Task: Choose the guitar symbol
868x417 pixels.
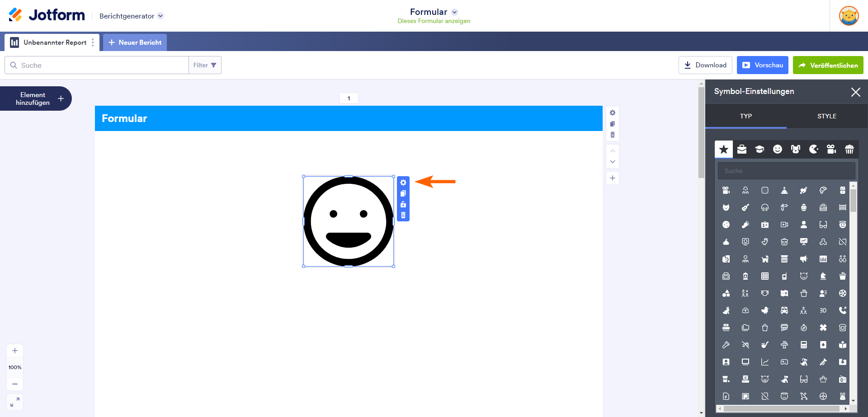Action: [745, 207]
